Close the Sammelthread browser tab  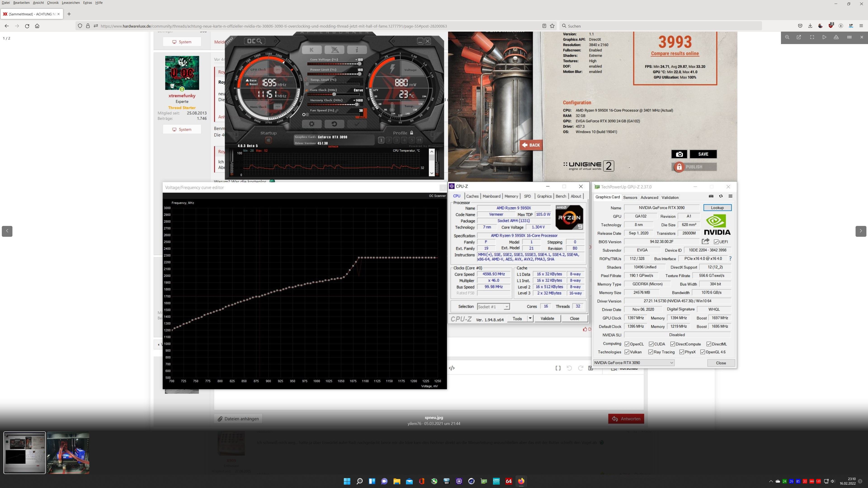coord(59,14)
